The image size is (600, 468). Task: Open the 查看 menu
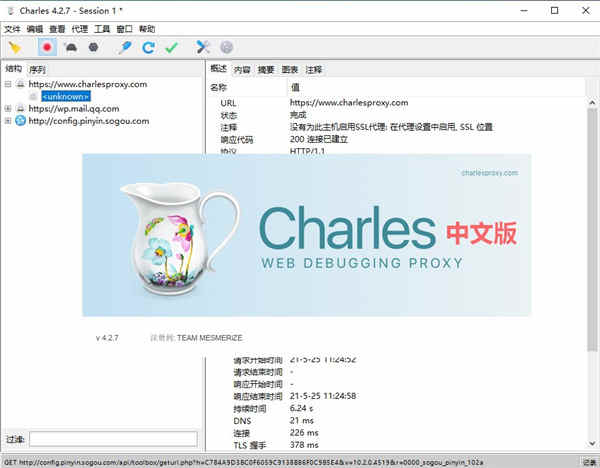pos(57,29)
